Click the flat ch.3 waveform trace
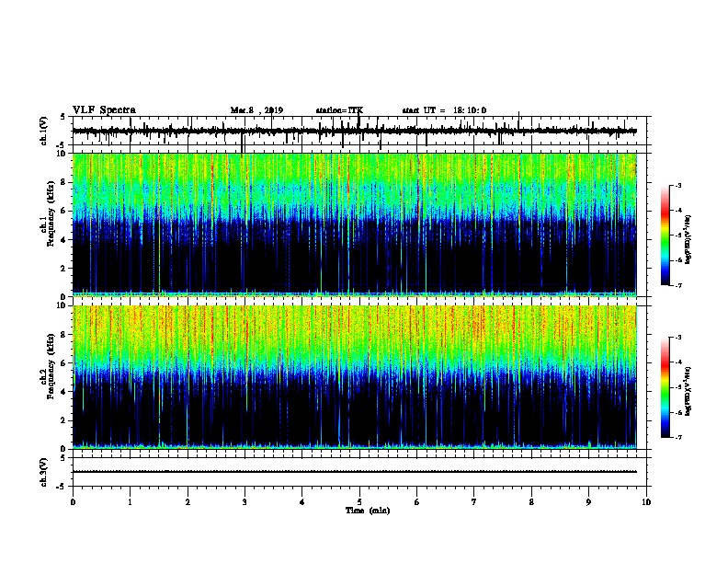This screenshot has height=563, width=728. pos(355,472)
